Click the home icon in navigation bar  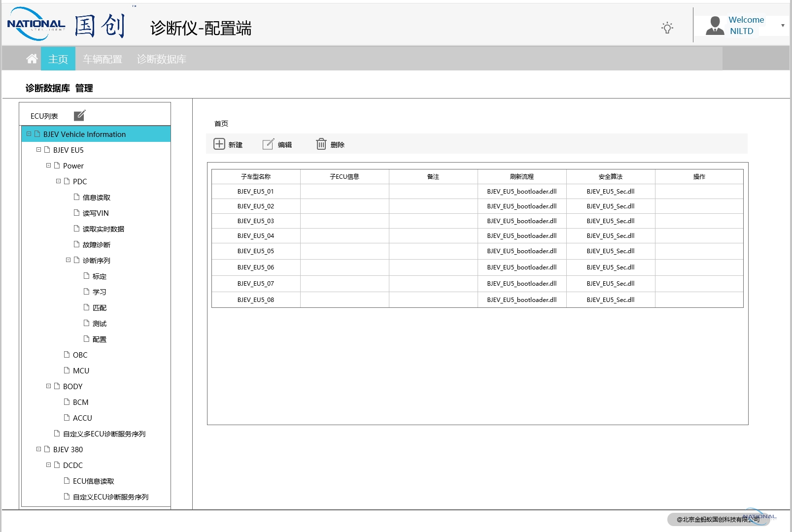point(32,59)
